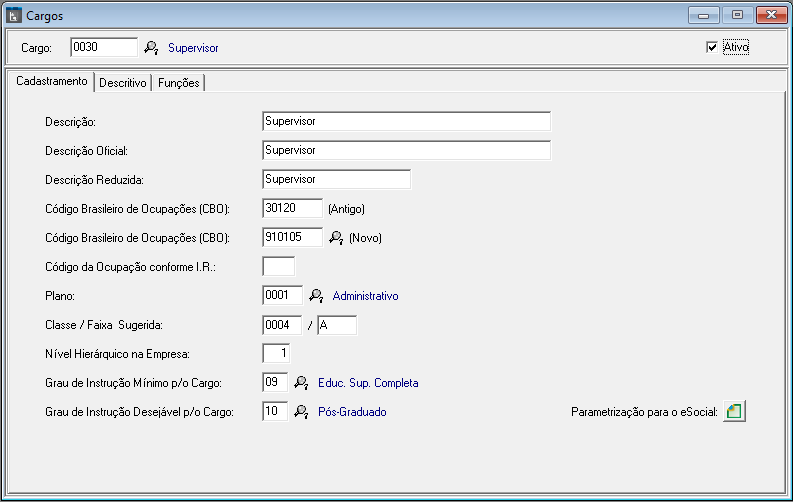Click the Faixa Sugerida field A
The height and width of the screenshot is (502, 793).
pyautogui.click(x=337, y=325)
